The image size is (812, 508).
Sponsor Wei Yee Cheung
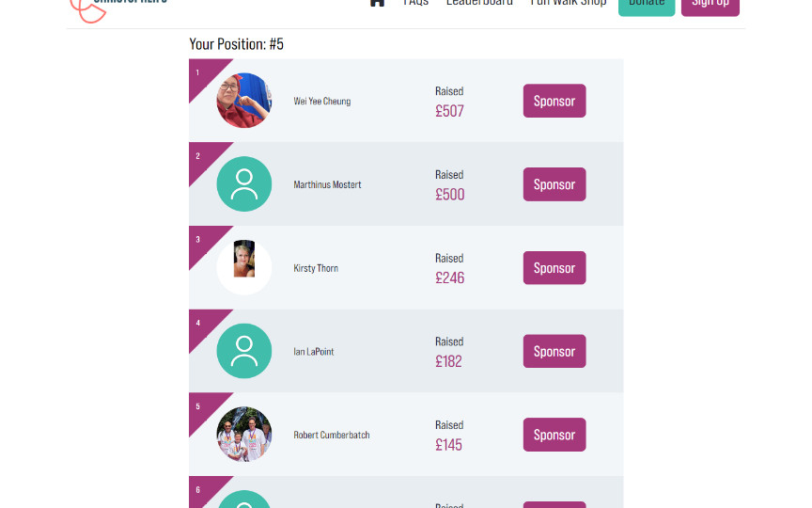coord(554,102)
